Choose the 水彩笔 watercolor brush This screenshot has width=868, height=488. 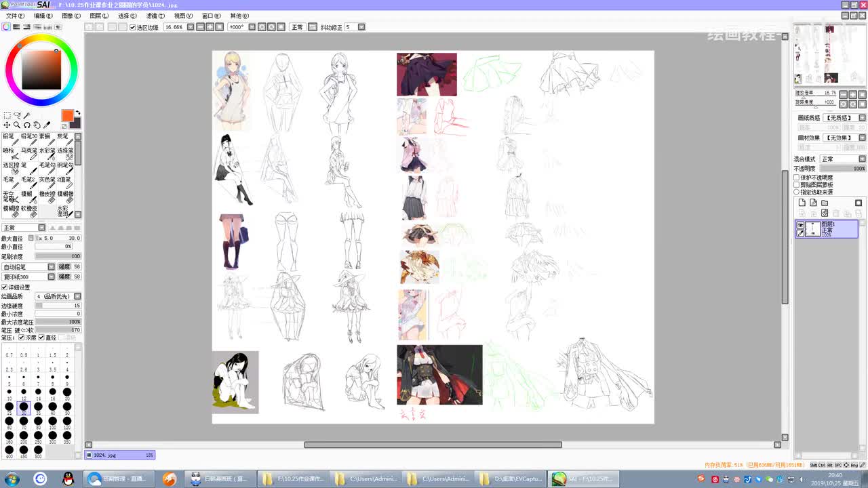point(47,155)
